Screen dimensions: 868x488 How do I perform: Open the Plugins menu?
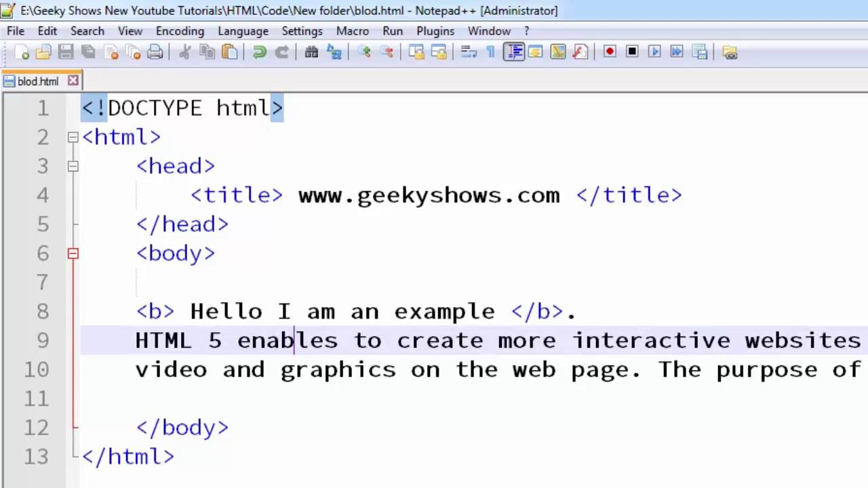pos(435,31)
